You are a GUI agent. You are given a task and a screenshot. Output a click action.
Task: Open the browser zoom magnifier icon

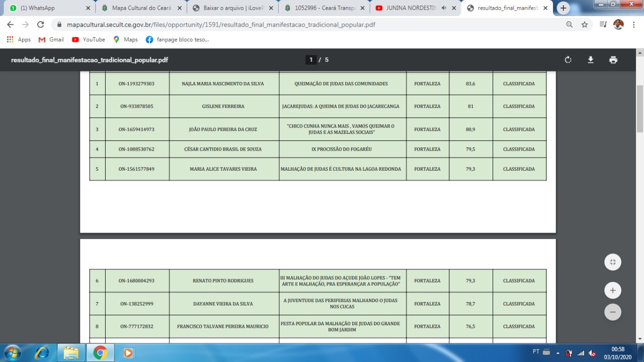pyautogui.click(x=569, y=25)
